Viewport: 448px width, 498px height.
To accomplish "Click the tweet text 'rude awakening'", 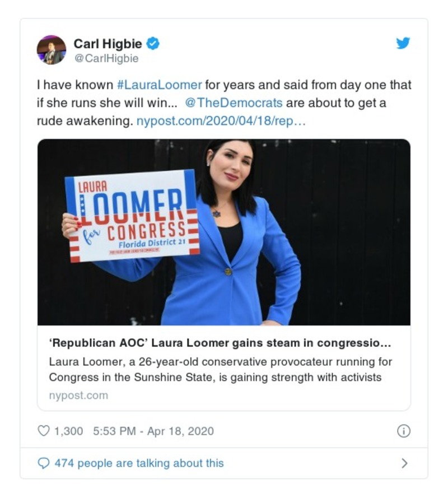I will [x=83, y=121].
